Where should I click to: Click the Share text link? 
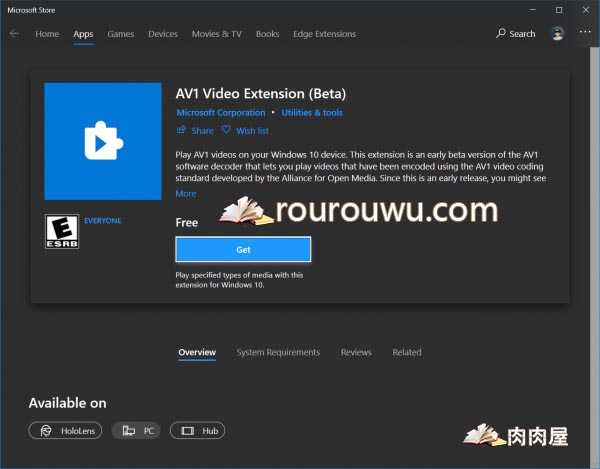click(202, 131)
